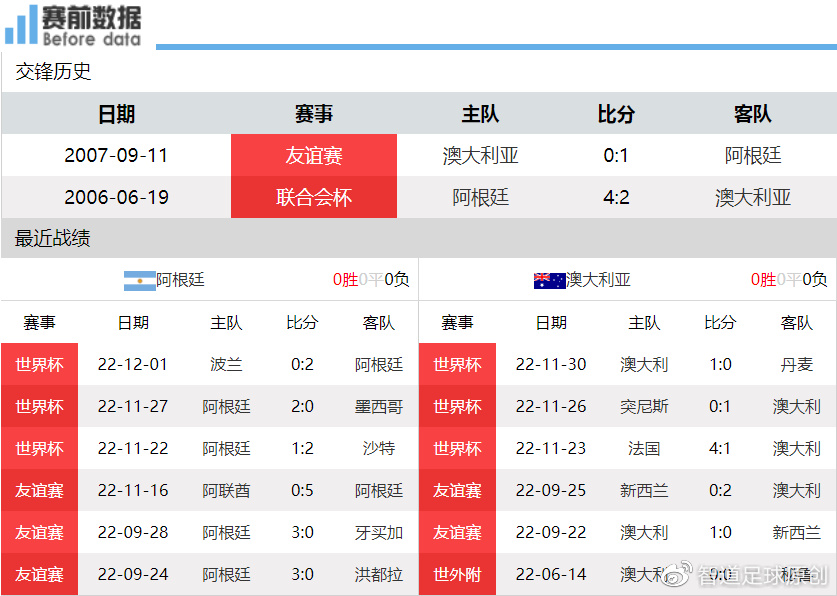Viewport: 837px width, 596px height.
Task: Click the 世外附 badge for Australia
Action: [x=457, y=575]
